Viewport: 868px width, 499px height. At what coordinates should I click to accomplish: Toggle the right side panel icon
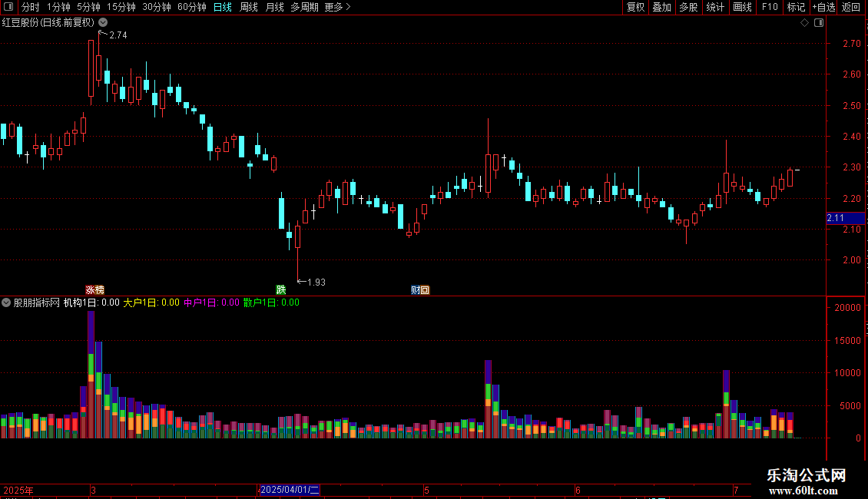[x=819, y=23]
